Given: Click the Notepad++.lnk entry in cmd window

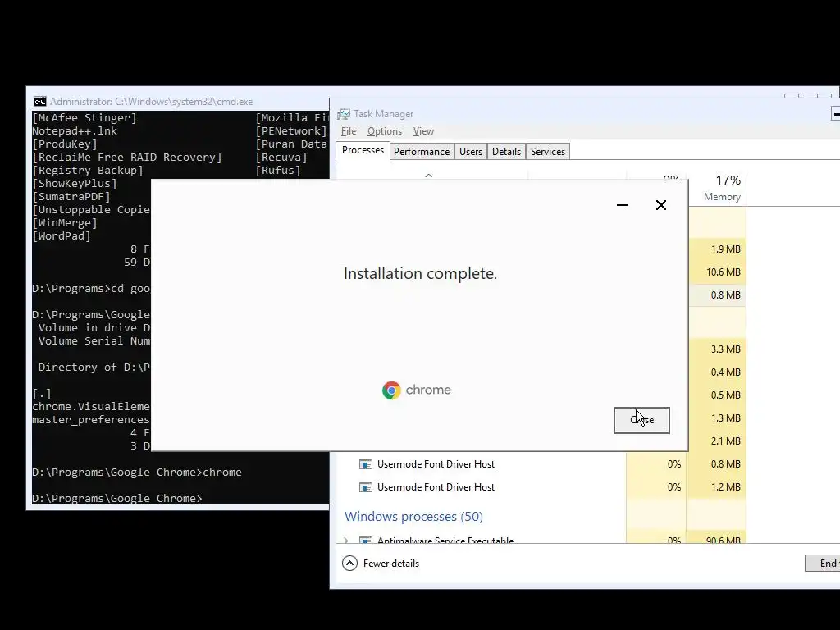Looking at the screenshot, I should 75,130.
